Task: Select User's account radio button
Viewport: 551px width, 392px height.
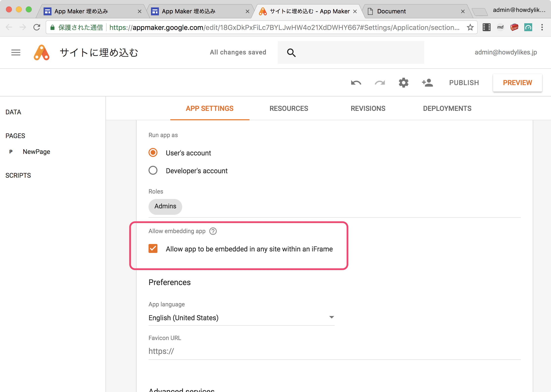Action: point(153,153)
